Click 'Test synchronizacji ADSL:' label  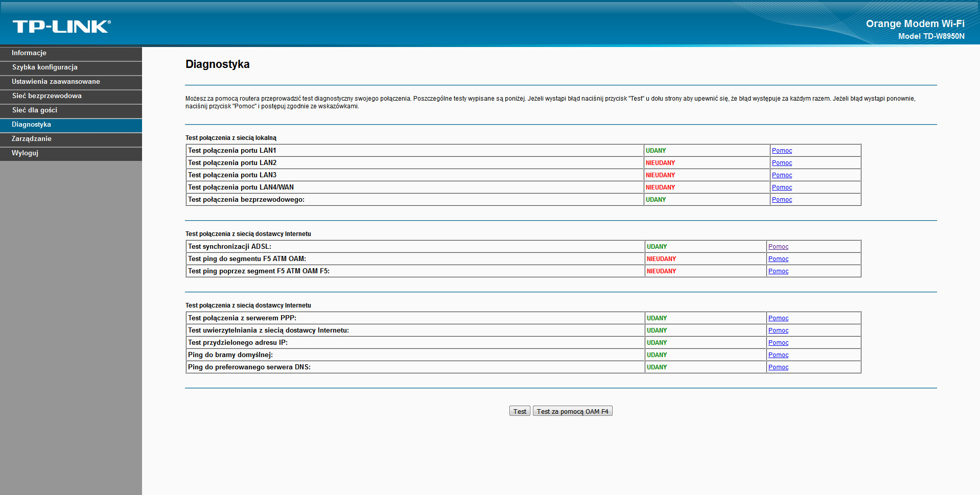click(229, 247)
